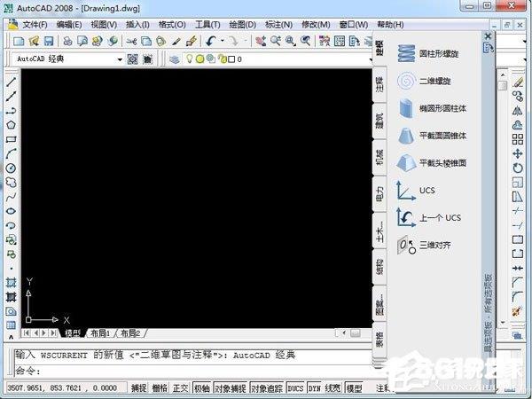This screenshot has height=399, width=532.
Task: Click the 二维螺旋 palette tool
Action: point(424,81)
